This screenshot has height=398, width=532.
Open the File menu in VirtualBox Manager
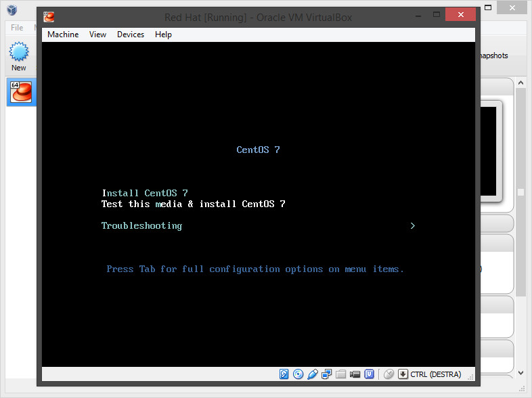pyautogui.click(x=17, y=28)
